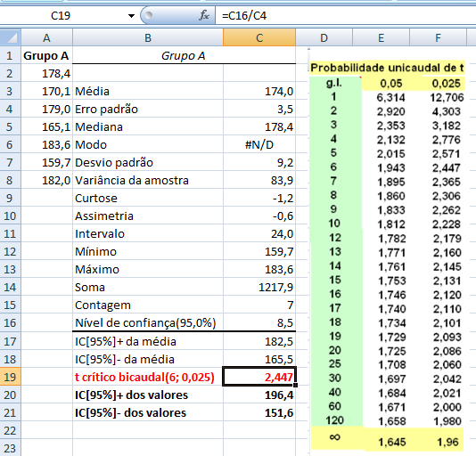Click the formula bar showing =C16/C4
The height and width of the screenshot is (456, 476).
tap(346, 15)
